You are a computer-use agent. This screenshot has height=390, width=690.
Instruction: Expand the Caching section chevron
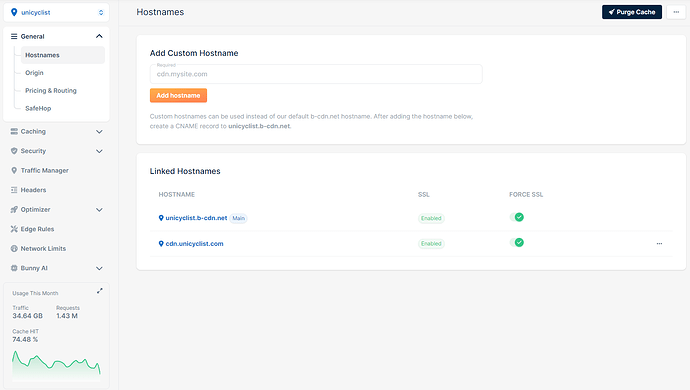point(99,132)
